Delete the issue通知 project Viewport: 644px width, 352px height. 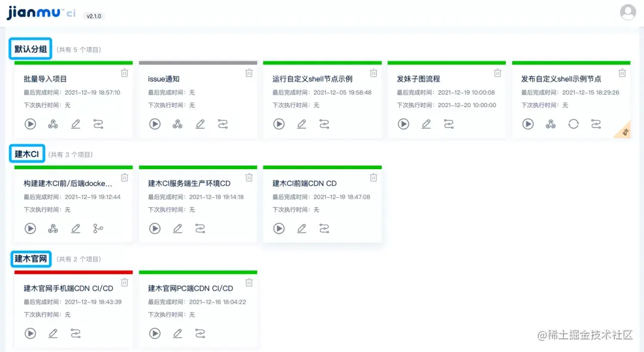point(249,73)
